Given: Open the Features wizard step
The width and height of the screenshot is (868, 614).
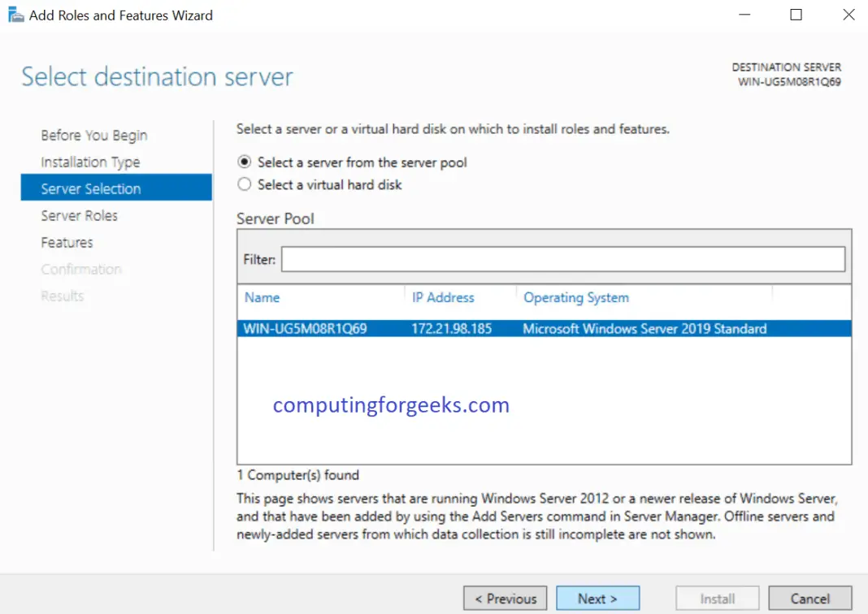Looking at the screenshot, I should pyautogui.click(x=67, y=242).
